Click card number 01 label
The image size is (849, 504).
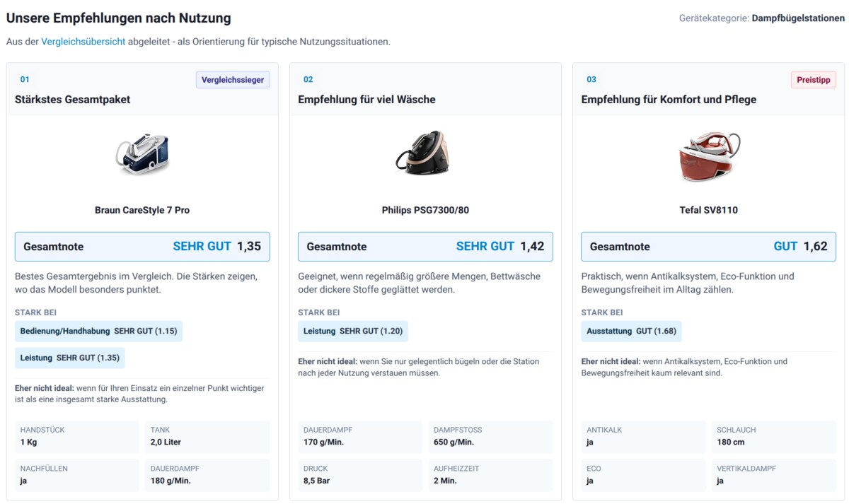(25, 80)
